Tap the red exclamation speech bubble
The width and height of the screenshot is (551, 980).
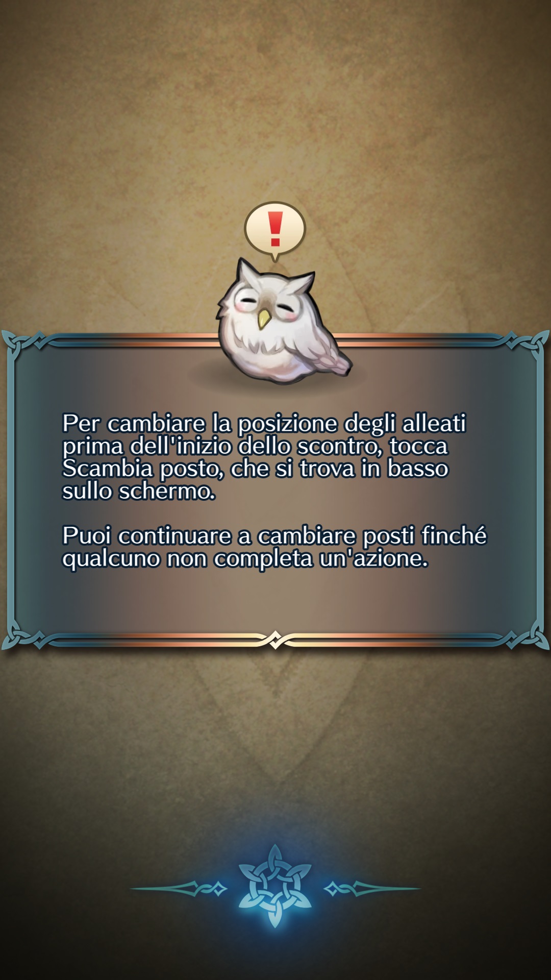pos(275,230)
